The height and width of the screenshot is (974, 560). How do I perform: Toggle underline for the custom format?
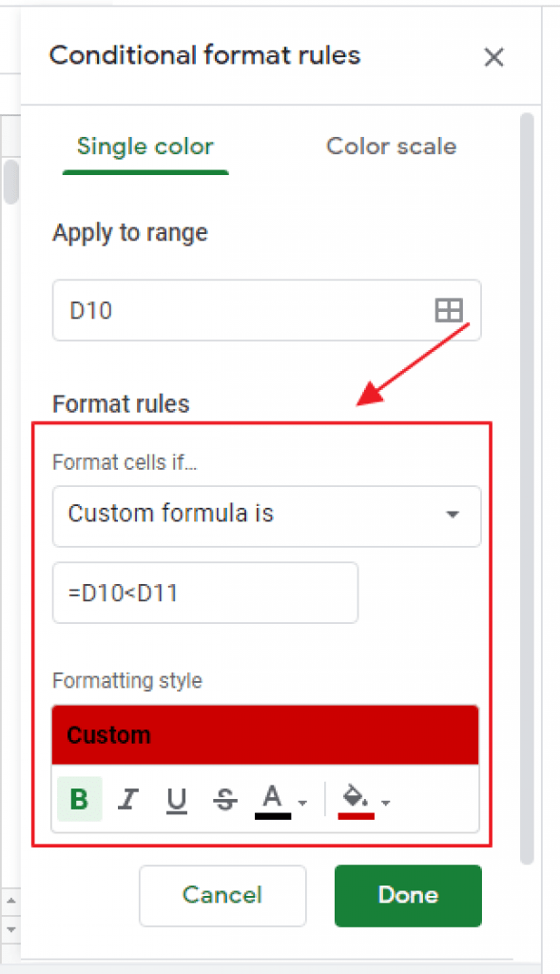coord(176,799)
